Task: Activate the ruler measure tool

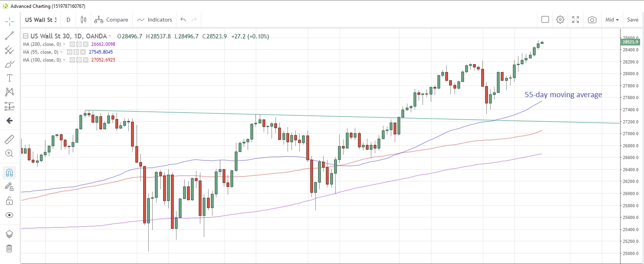Action: point(9,139)
